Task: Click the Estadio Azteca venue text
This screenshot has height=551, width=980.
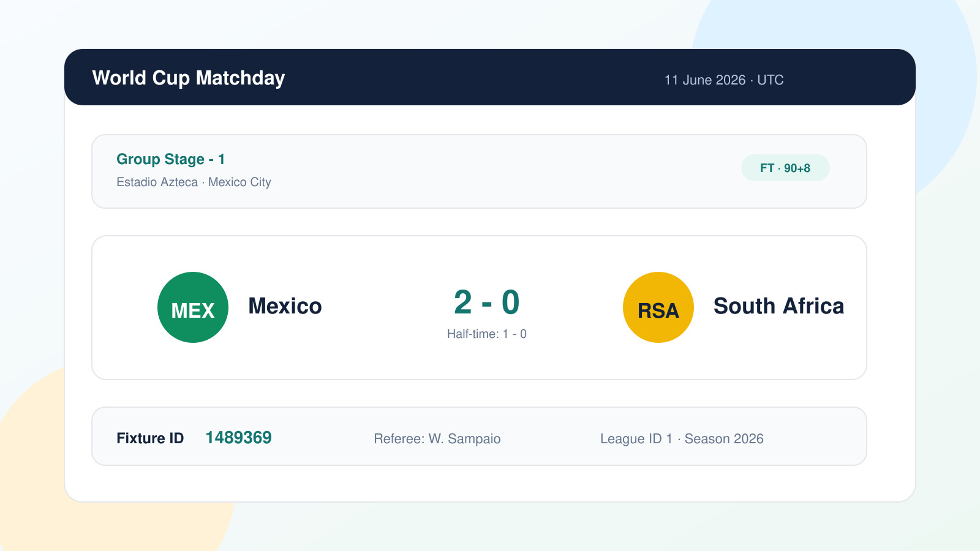Action: pos(157,182)
